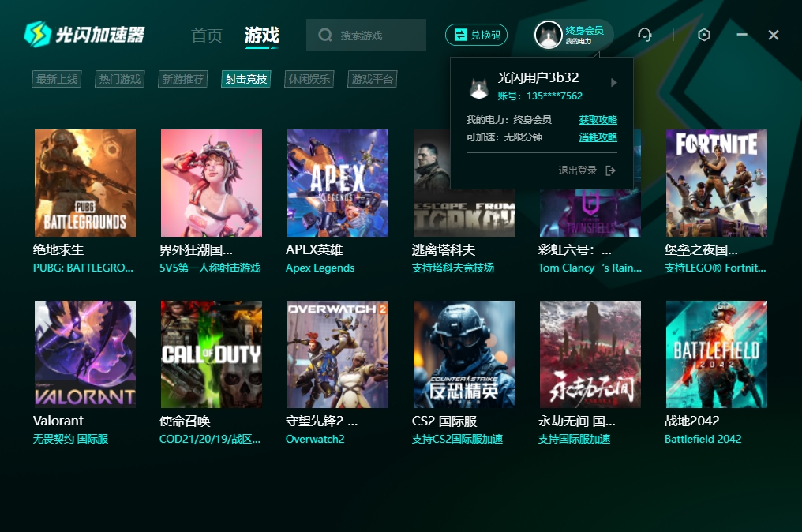Open Call of Duty game cover

click(212, 354)
